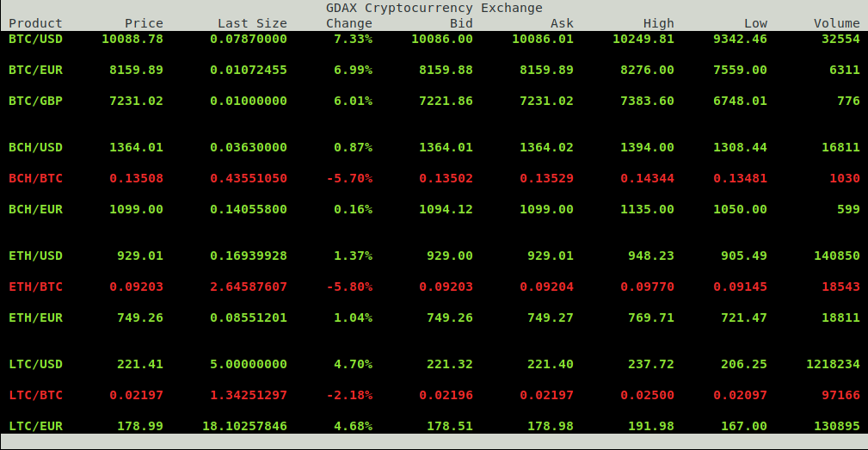Select the ETH/USD product row label
The width and height of the screenshot is (868, 450).
point(35,256)
